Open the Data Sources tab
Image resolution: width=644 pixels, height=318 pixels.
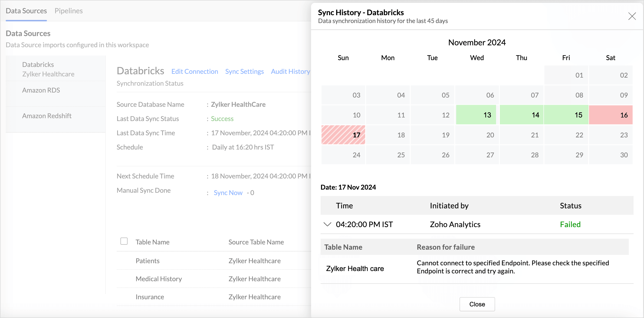click(x=26, y=11)
